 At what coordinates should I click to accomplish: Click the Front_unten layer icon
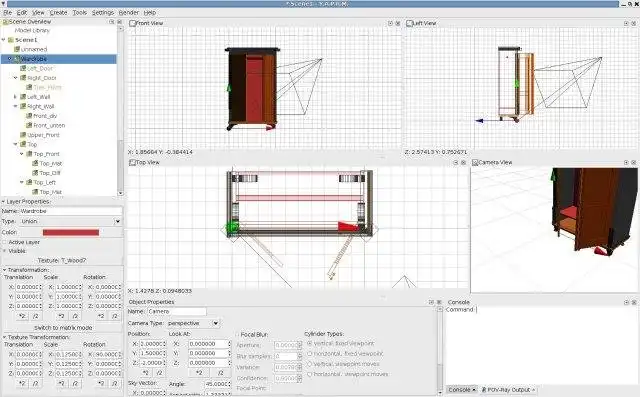[x=29, y=125]
